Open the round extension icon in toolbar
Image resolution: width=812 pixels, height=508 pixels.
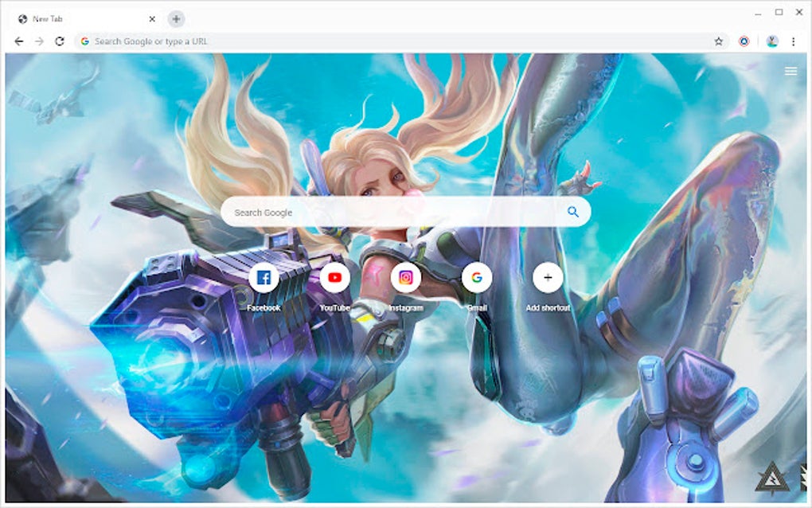click(744, 41)
